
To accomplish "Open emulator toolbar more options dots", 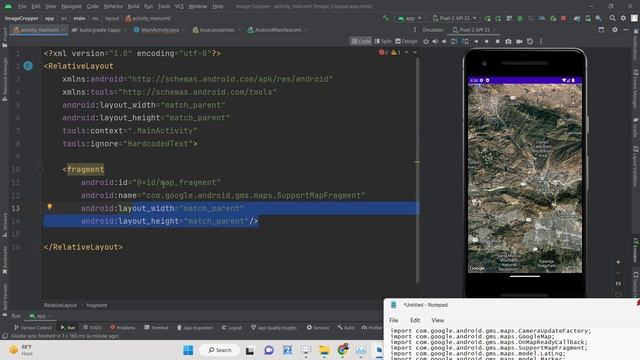I will click(541, 41).
